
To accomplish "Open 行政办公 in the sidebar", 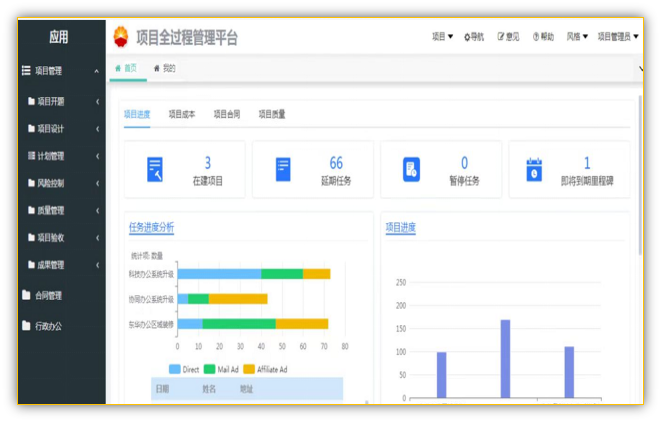I will pos(48,326).
